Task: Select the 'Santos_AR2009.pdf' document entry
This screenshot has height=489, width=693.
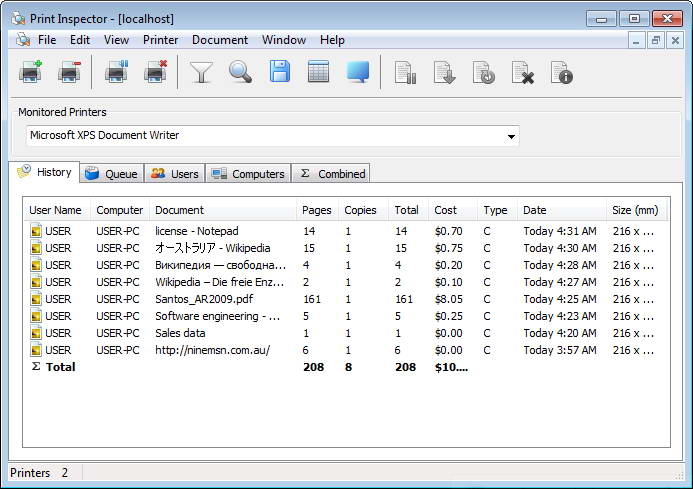Action: tap(204, 299)
